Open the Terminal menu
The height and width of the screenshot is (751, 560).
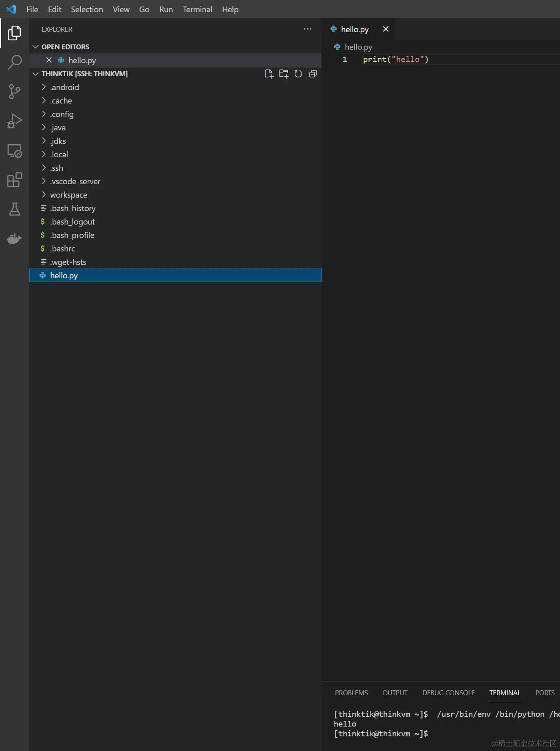click(197, 9)
